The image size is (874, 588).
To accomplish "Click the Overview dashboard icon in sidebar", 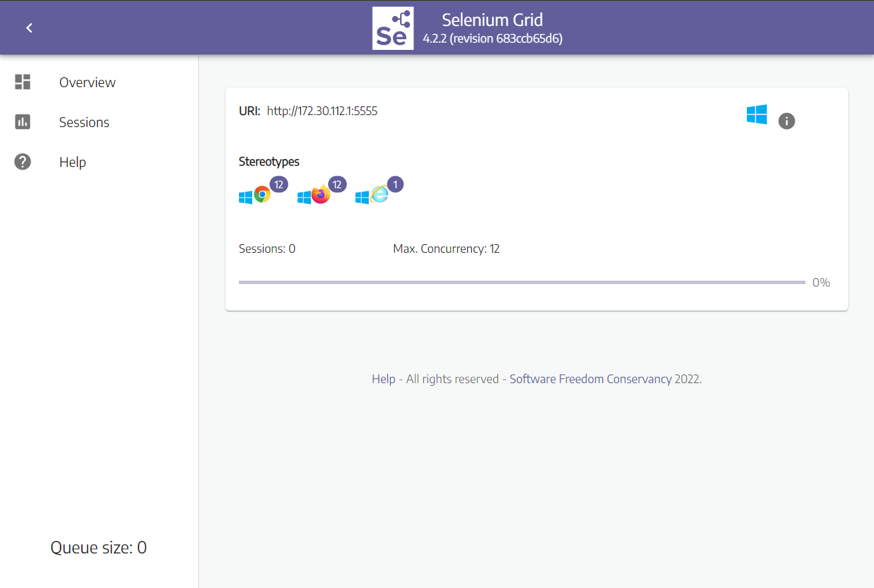I will [23, 82].
